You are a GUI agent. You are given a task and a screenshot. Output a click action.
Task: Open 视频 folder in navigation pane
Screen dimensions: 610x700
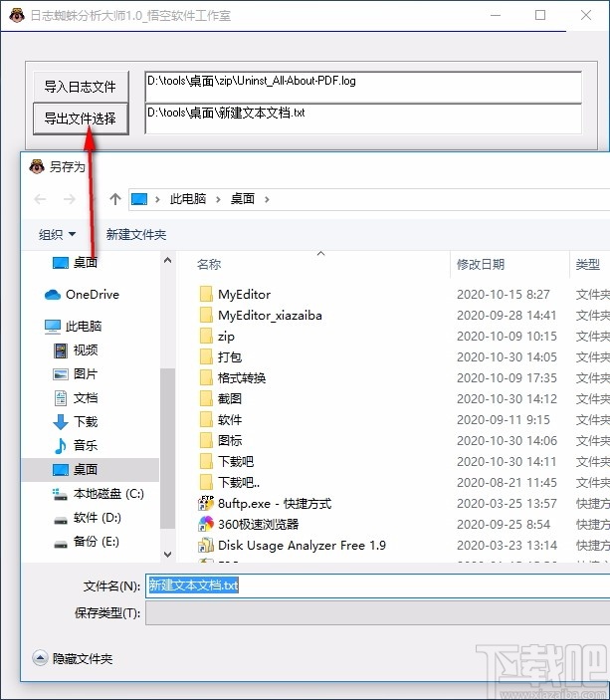pos(86,350)
